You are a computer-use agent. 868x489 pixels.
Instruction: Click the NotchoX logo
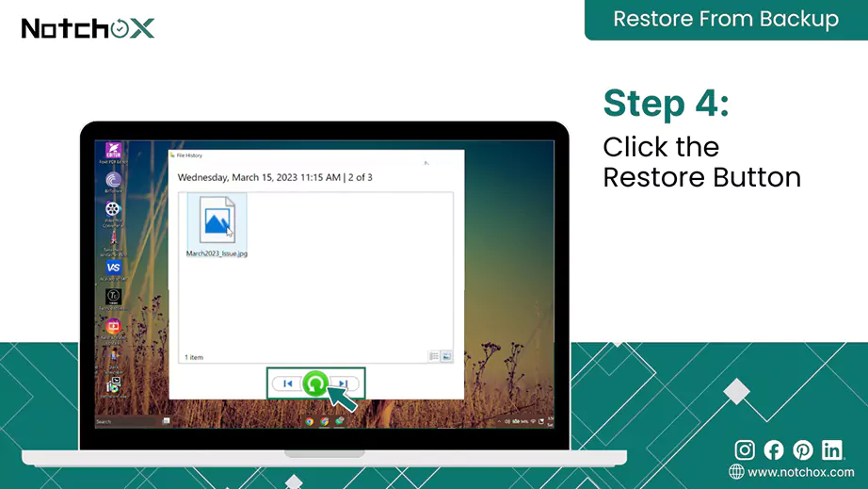(x=88, y=28)
